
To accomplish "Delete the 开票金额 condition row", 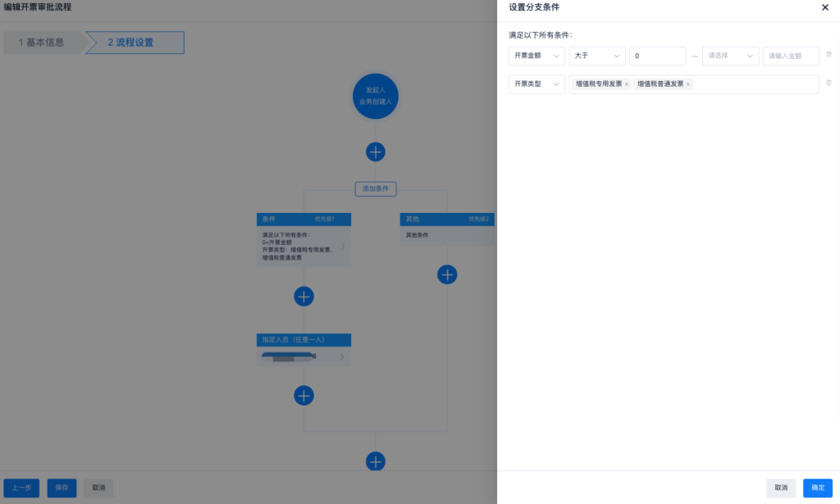I will pos(829,55).
